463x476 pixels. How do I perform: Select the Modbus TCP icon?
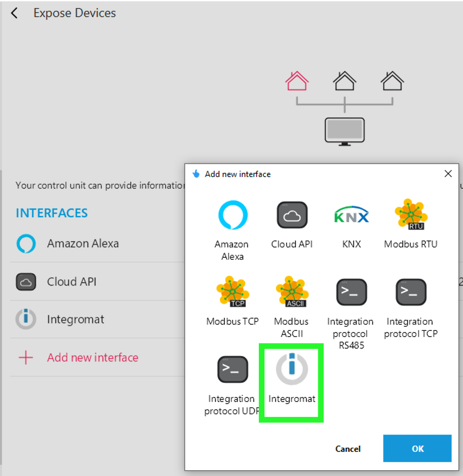pos(233,292)
